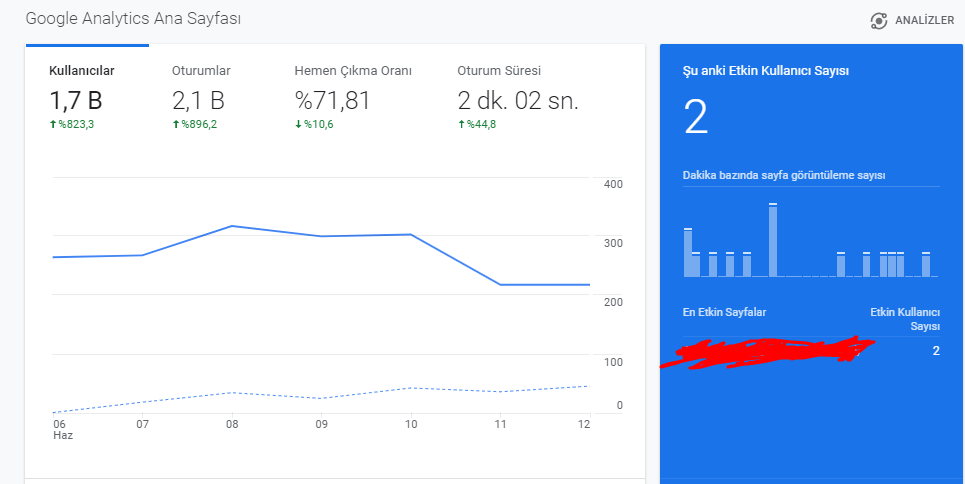Viewport: 965px width, 484px height.
Task: Click the up arrow beside %44,8
Action: tap(461, 124)
